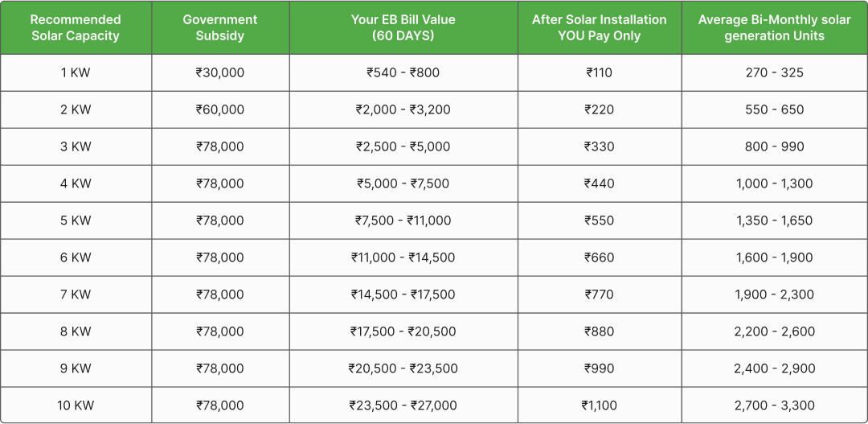868x424 pixels.
Task: Click the "Your EB Bill Value (60 DAYS)" header
Action: point(403,27)
